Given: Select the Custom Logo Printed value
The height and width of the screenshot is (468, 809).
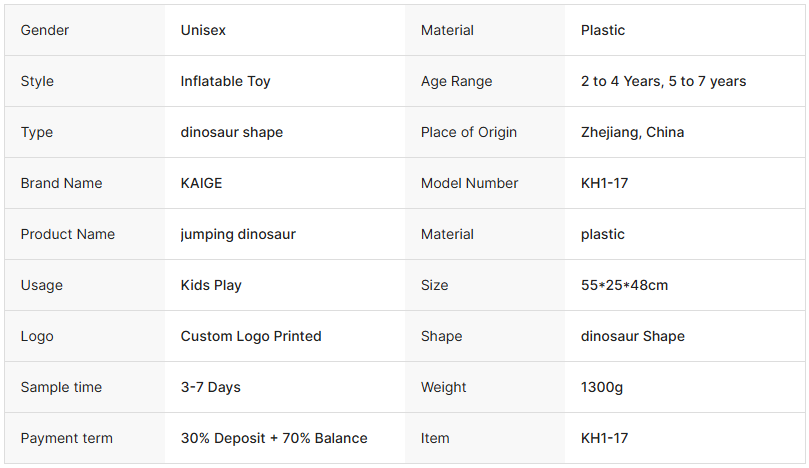Looking at the screenshot, I should (x=251, y=336).
